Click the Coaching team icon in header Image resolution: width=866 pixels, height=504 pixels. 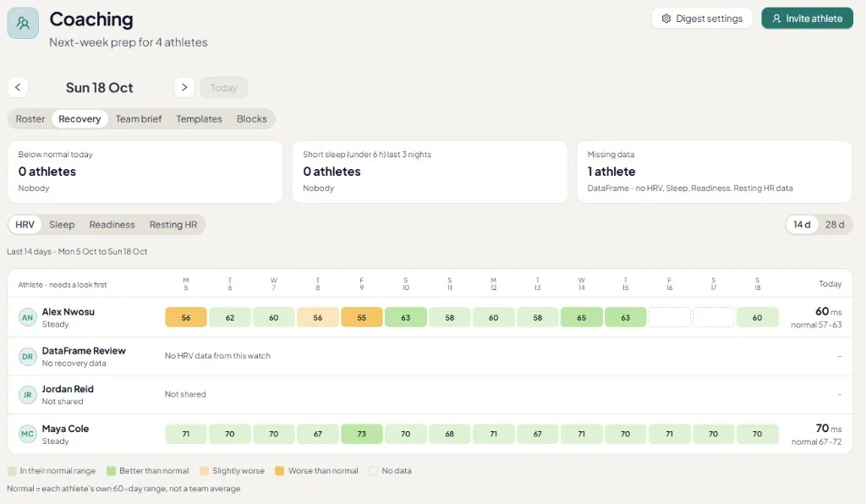(x=23, y=23)
